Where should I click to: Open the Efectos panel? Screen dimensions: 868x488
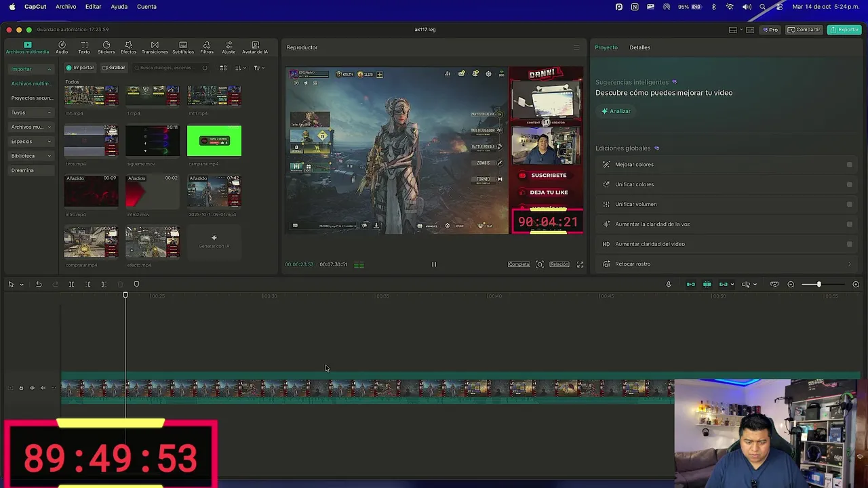(x=128, y=47)
